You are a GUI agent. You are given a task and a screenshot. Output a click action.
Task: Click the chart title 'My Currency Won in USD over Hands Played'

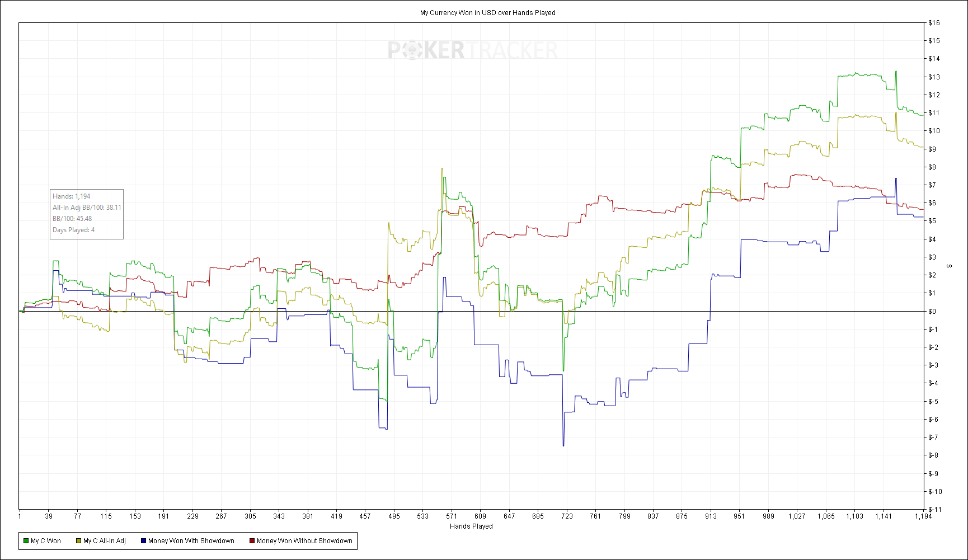tap(488, 13)
